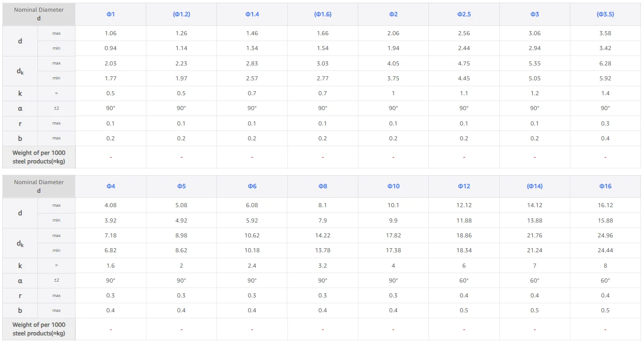Select the 6.28 dk max cell
This screenshot has height=343, width=644.
605,64
